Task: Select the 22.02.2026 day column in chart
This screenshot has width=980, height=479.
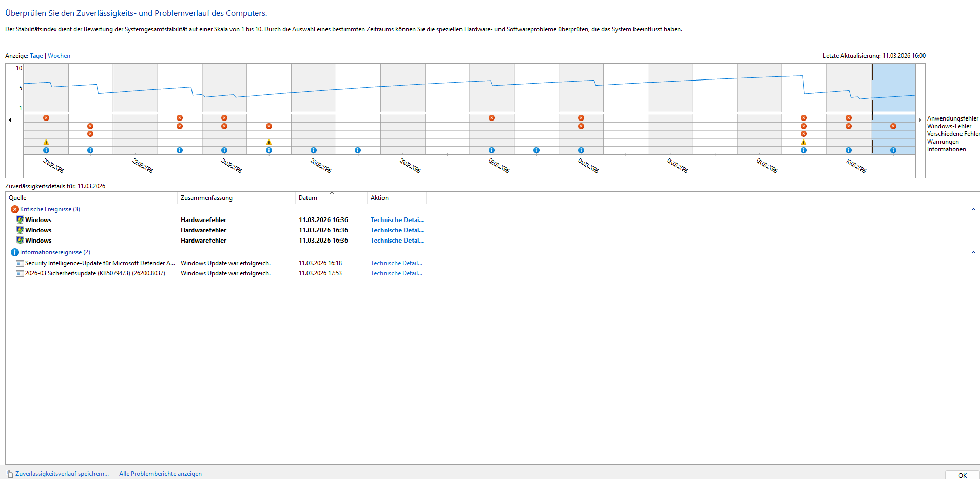Action: click(136, 109)
